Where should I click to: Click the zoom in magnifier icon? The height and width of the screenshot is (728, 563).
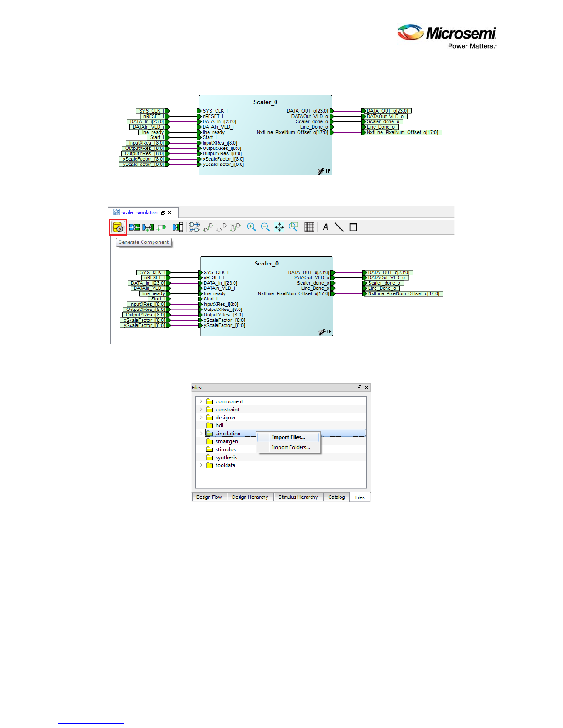[x=251, y=227]
